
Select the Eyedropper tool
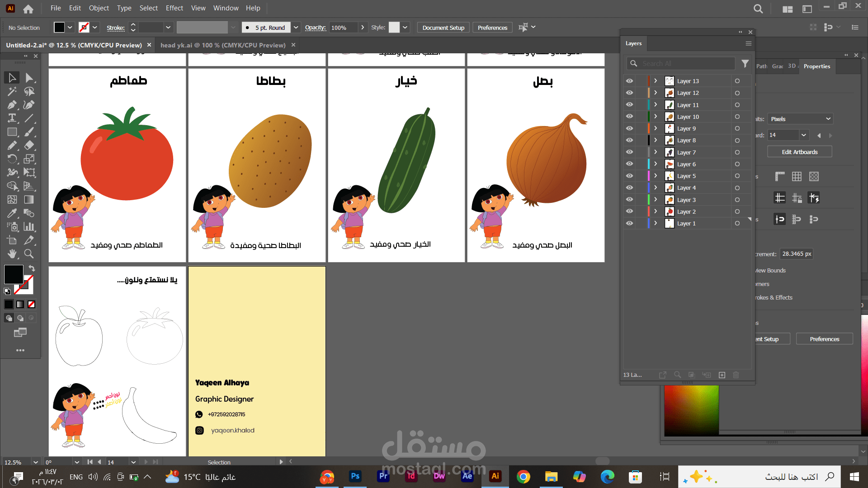[12, 213]
